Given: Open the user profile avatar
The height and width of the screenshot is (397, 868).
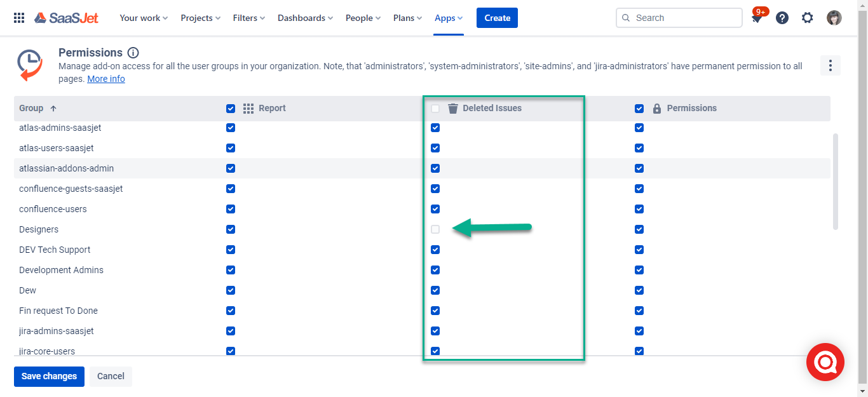Looking at the screenshot, I should coord(834,18).
